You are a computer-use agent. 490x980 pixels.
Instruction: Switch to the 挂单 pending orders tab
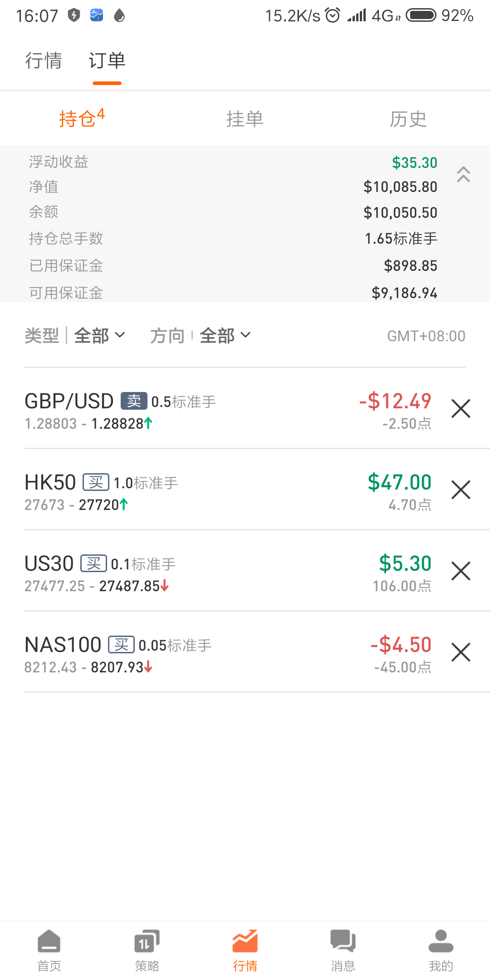(245, 119)
